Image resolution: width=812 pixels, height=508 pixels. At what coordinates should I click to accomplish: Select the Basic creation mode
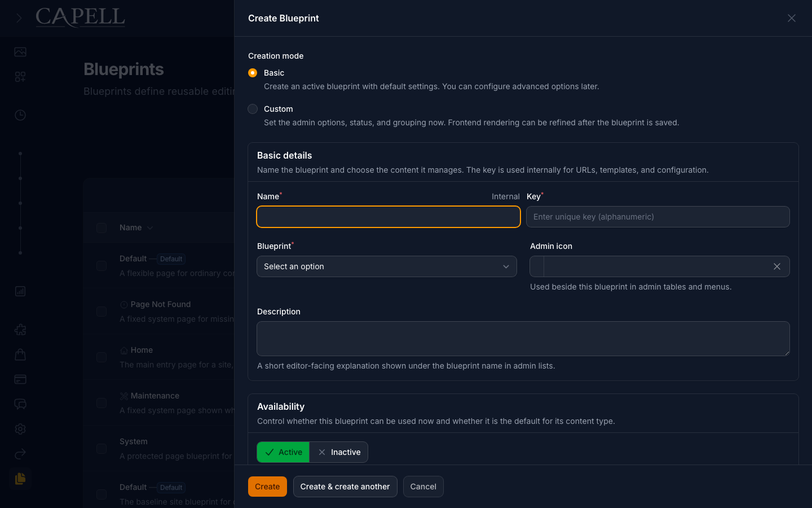[253, 73]
